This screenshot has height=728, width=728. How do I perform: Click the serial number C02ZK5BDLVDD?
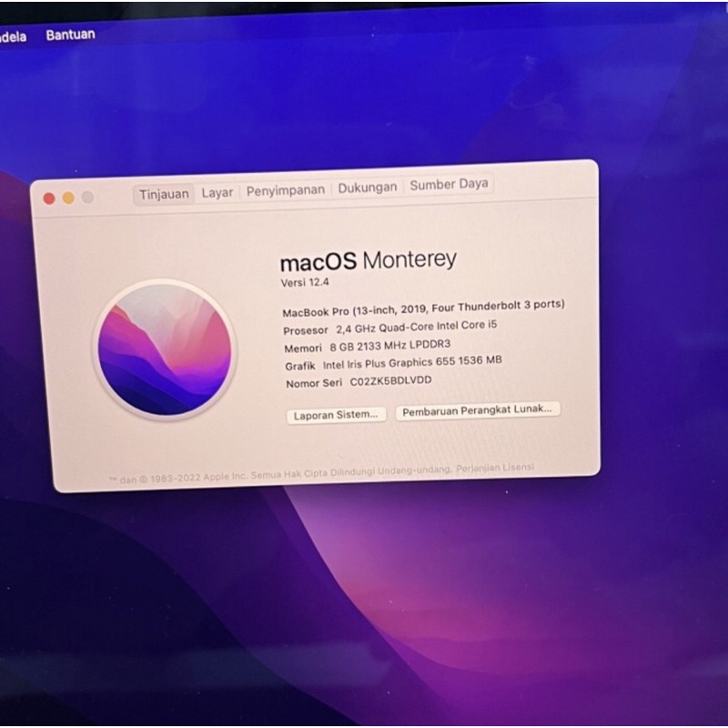click(x=390, y=380)
